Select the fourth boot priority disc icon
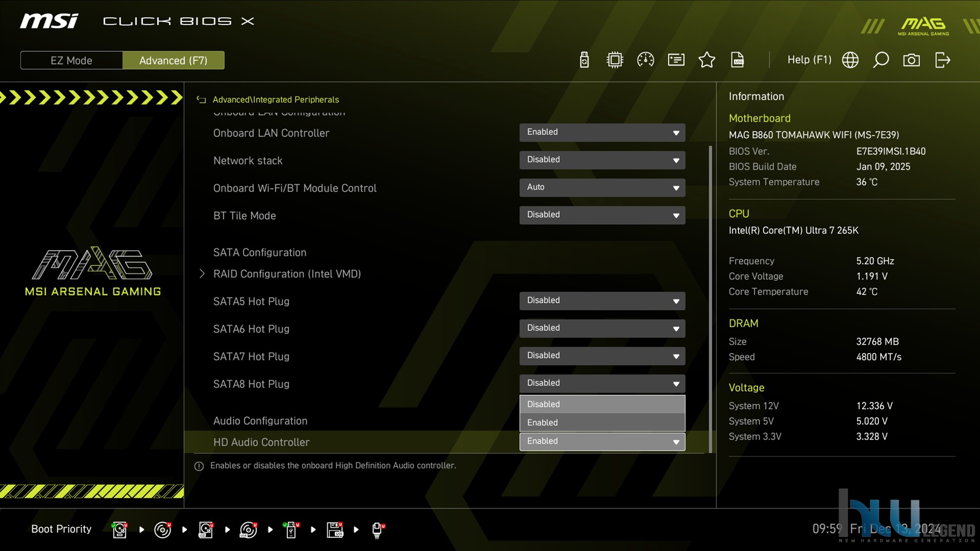The image size is (980, 551). (x=248, y=529)
